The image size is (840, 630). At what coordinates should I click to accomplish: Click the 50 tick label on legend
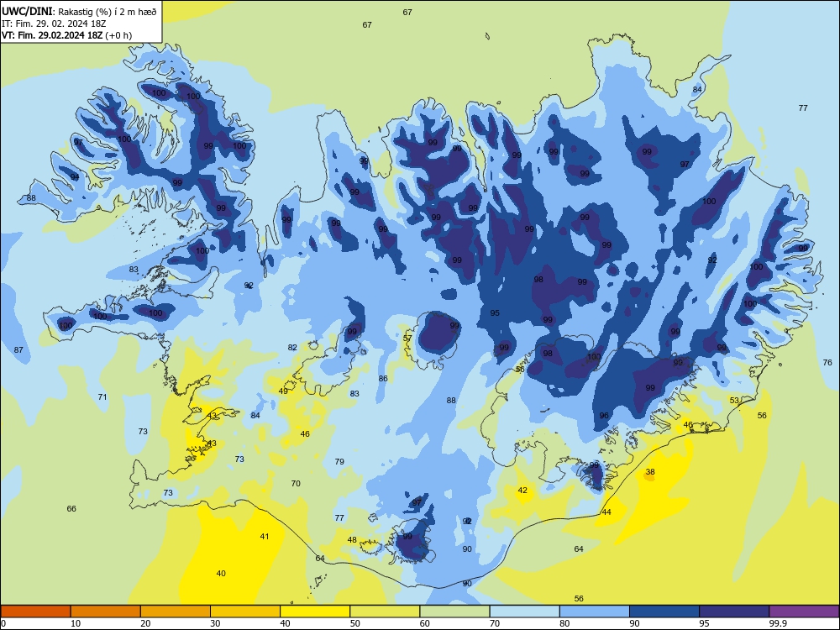[x=355, y=623]
